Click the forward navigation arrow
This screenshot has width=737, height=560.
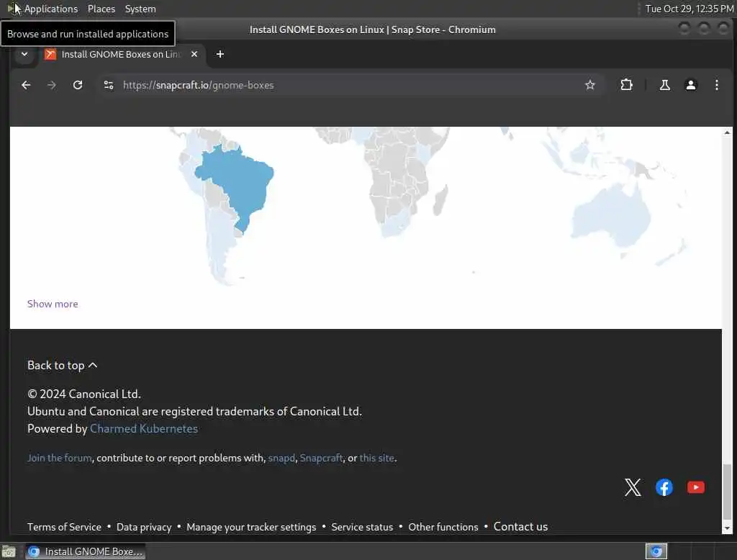52,85
